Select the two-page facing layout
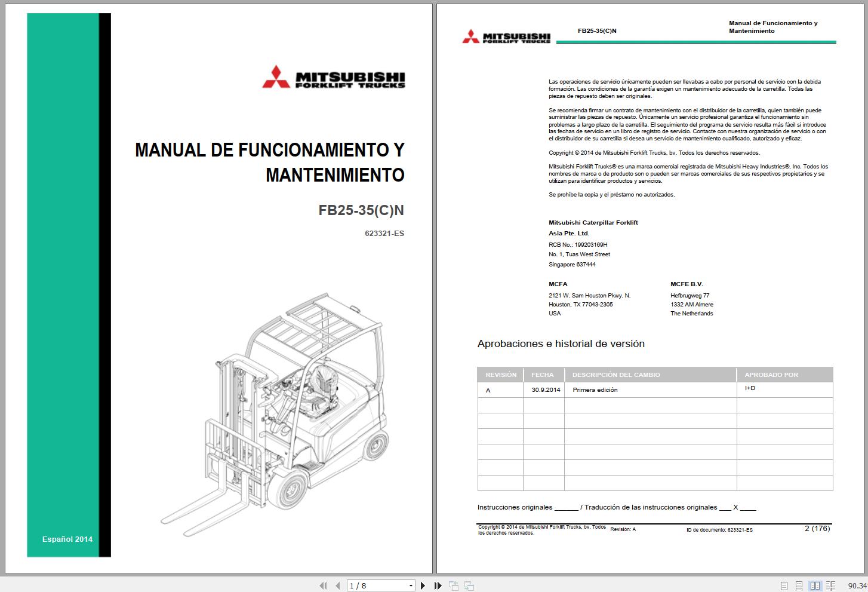Screen dimensions: 868x592 (815, 586)
